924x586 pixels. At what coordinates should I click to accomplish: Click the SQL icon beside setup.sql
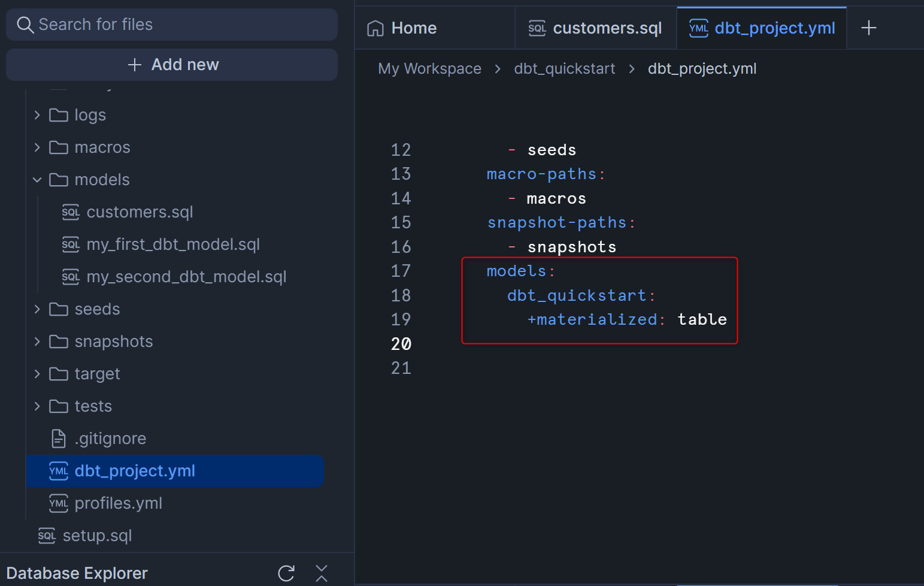click(x=47, y=536)
